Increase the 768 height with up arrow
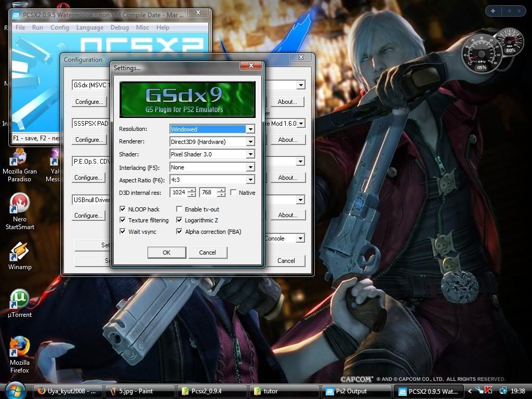Image resolution: width=532 pixels, height=399 pixels. click(221, 190)
